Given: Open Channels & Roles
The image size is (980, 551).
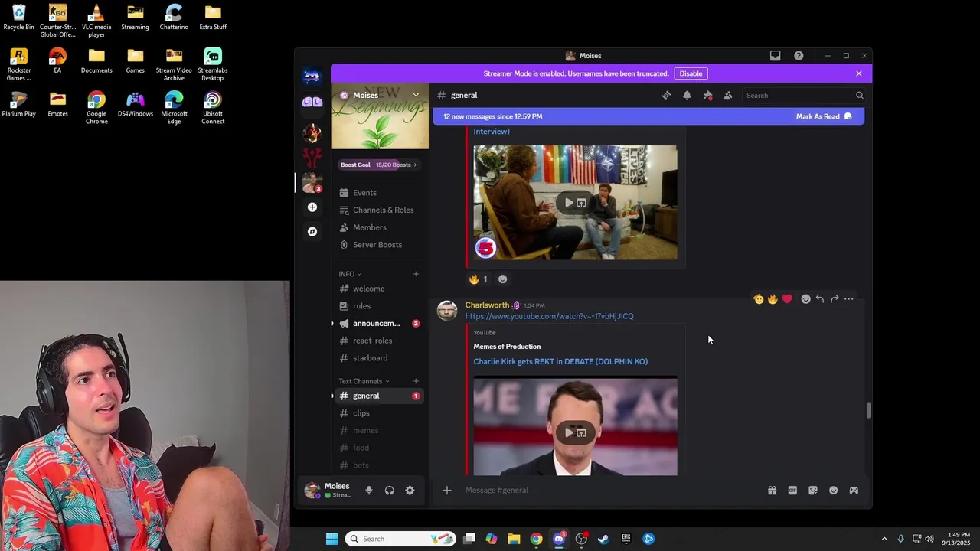Looking at the screenshot, I should tap(380, 210).
